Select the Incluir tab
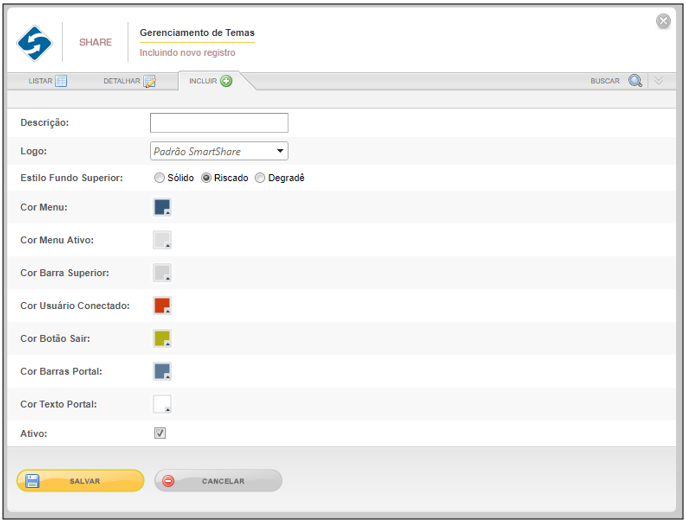Screen dimensions: 686x522 tap(210, 81)
